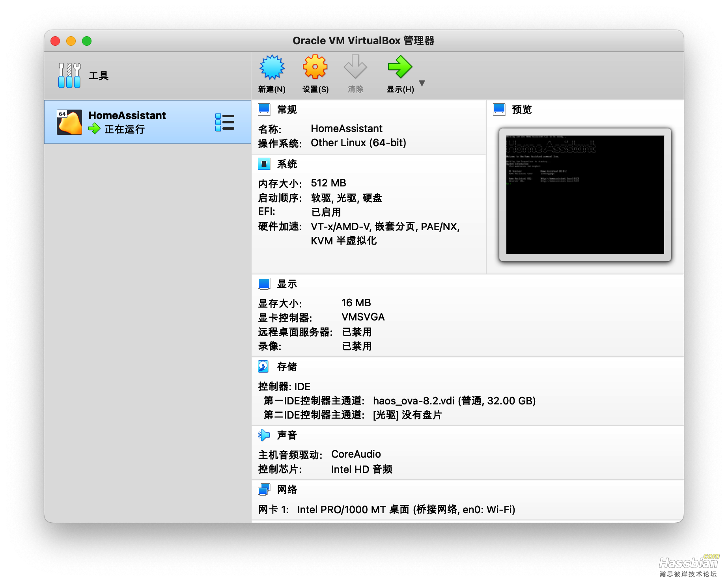Click the 显示(H) green arrow icon
Image resolution: width=728 pixels, height=581 pixels.
point(400,67)
